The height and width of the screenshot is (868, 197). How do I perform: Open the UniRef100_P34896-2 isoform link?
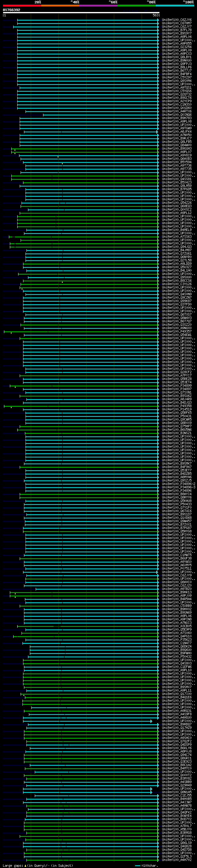click(x=179, y=484)
